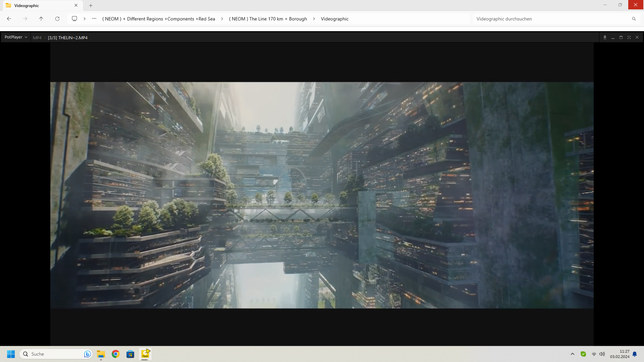Show hidden system tray icons
644x362 pixels.
tap(573, 354)
